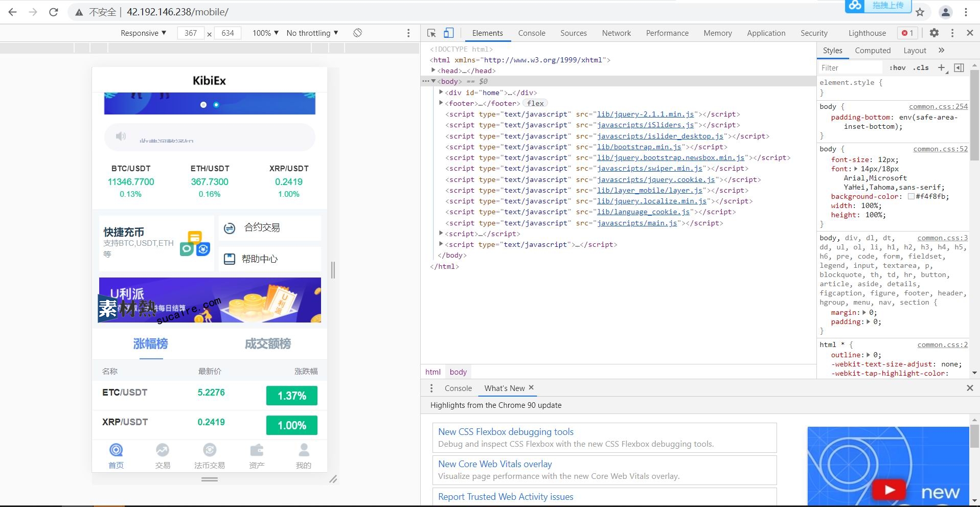Tap the 交易 trade nav icon
This screenshot has width=980, height=507.
(x=163, y=450)
